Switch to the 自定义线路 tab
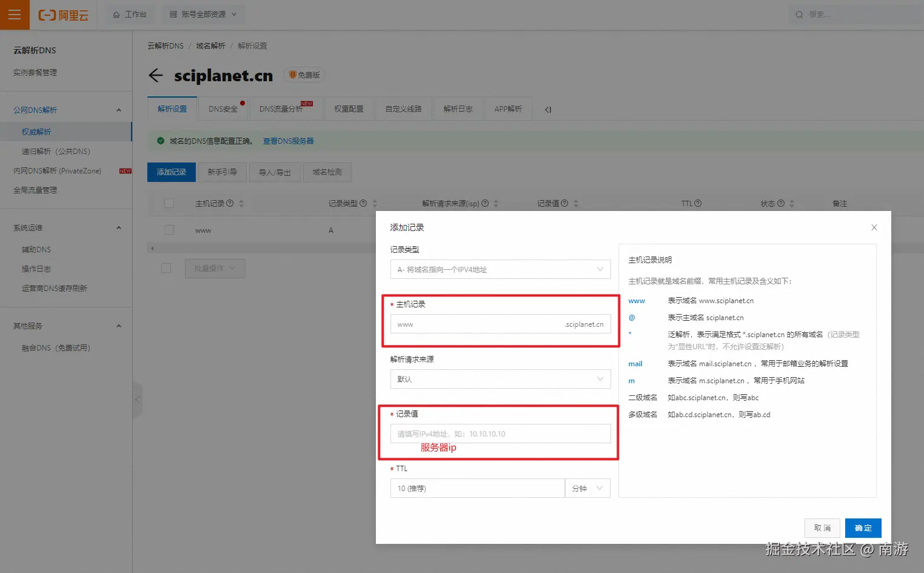This screenshot has width=924, height=573. (x=403, y=109)
